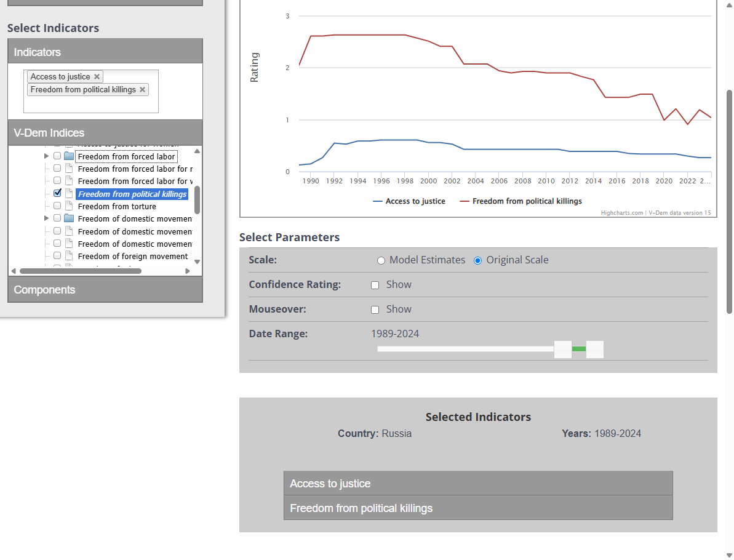This screenshot has height=560, width=734.
Task: Click the indices tree scroll-left arrow
Action: 14,271
